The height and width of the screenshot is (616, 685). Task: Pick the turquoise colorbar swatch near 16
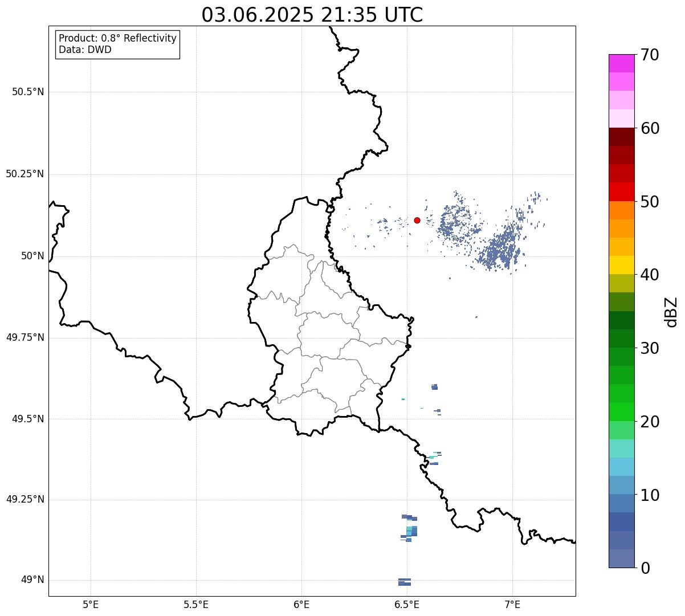[x=621, y=448]
